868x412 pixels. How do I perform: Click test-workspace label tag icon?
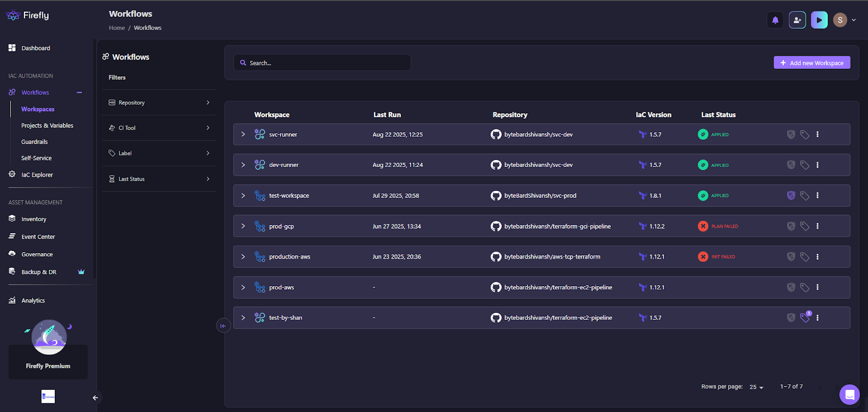(x=805, y=196)
